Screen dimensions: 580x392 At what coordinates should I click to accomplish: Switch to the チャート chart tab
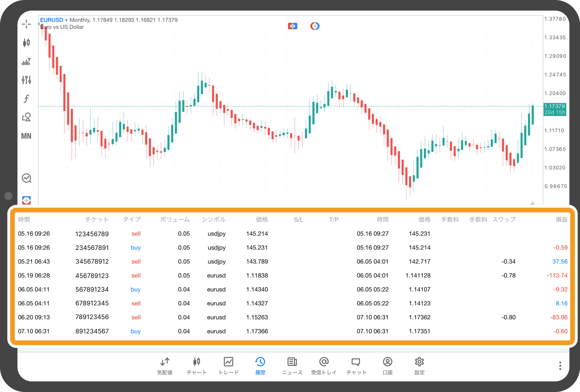[x=197, y=366]
